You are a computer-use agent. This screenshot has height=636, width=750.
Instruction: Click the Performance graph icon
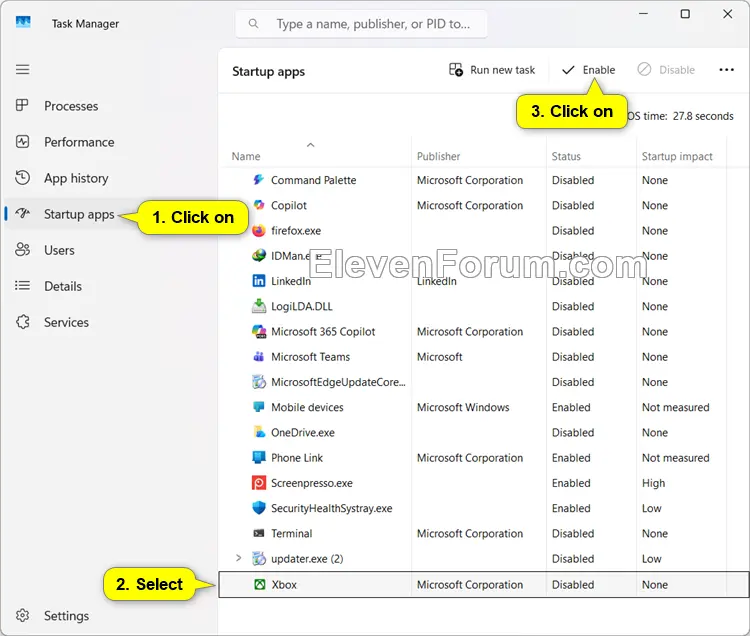22,142
